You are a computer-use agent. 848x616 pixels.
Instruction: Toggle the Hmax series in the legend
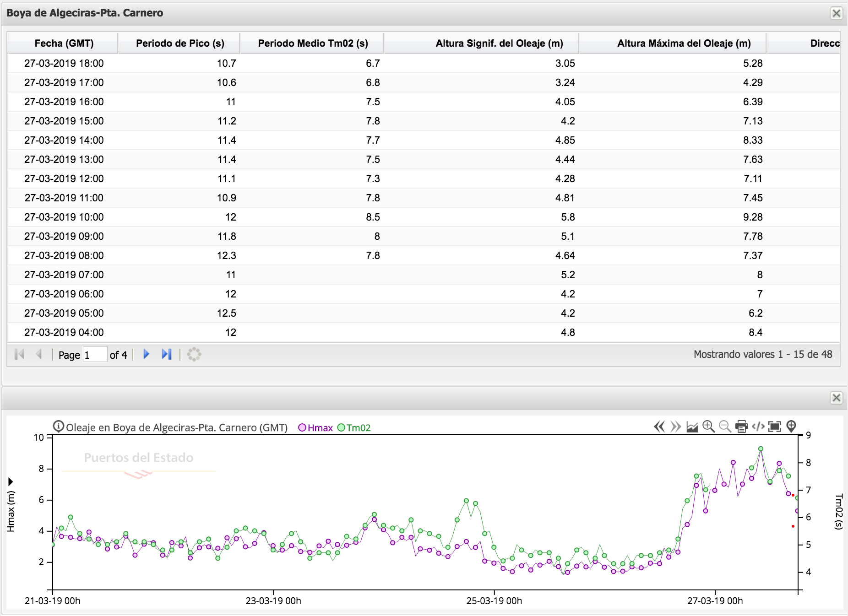pyautogui.click(x=315, y=428)
